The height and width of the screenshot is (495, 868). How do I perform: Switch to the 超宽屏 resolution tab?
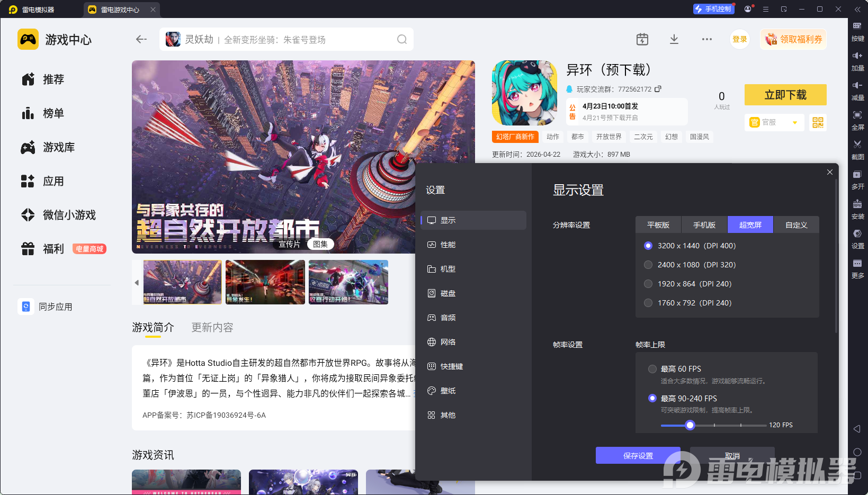pos(750,225)
